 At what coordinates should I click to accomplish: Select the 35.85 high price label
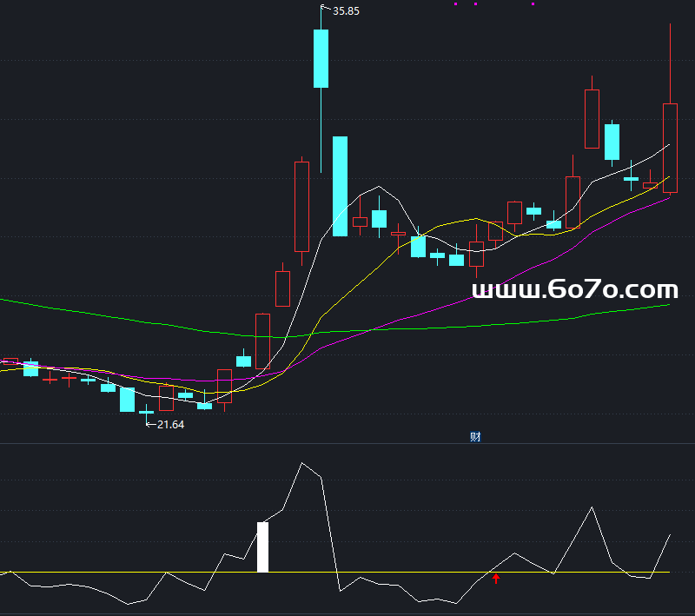point(346,11)
